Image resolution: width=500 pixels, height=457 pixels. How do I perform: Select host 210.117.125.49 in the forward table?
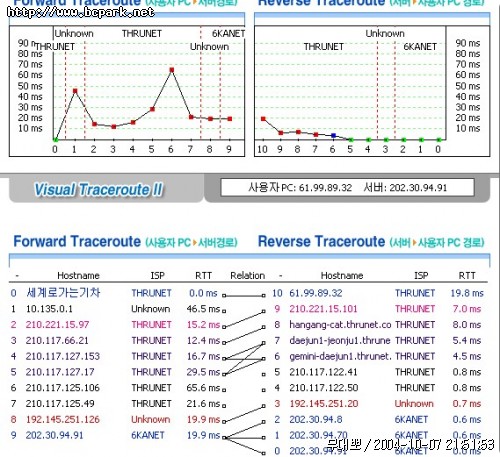click(60, 404)
